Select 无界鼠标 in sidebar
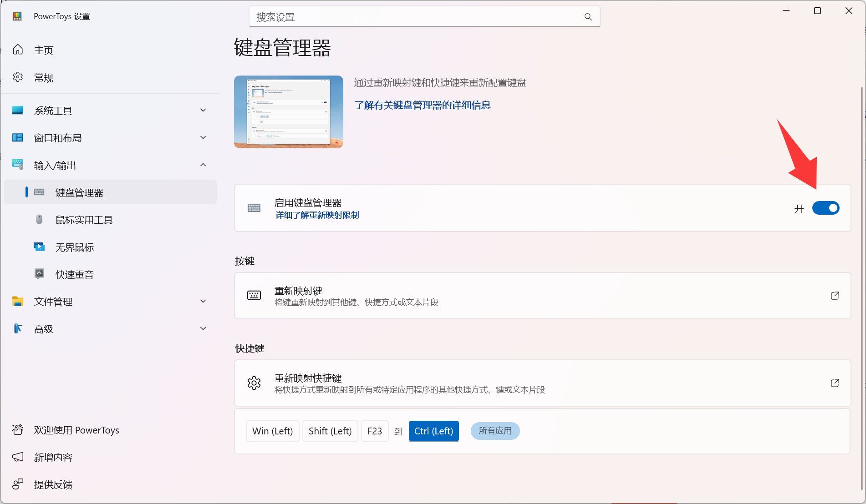 click(x=110, y=247)
